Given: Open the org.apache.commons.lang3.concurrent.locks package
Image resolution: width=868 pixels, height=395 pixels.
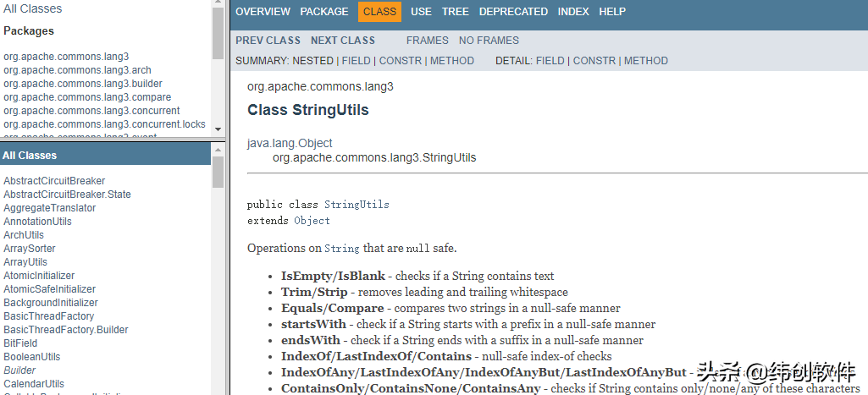Looking at the screenshot, I should coord(104,124).
